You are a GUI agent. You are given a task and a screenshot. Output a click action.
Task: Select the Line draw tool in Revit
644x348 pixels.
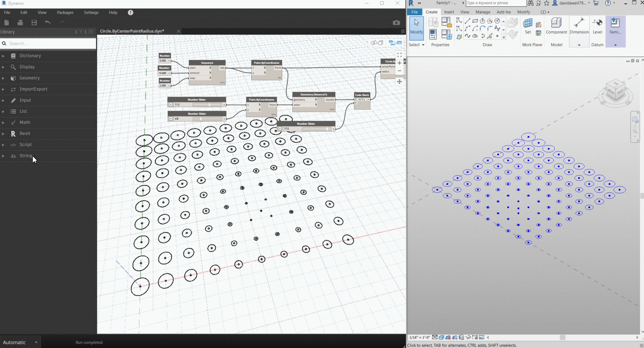468,21
